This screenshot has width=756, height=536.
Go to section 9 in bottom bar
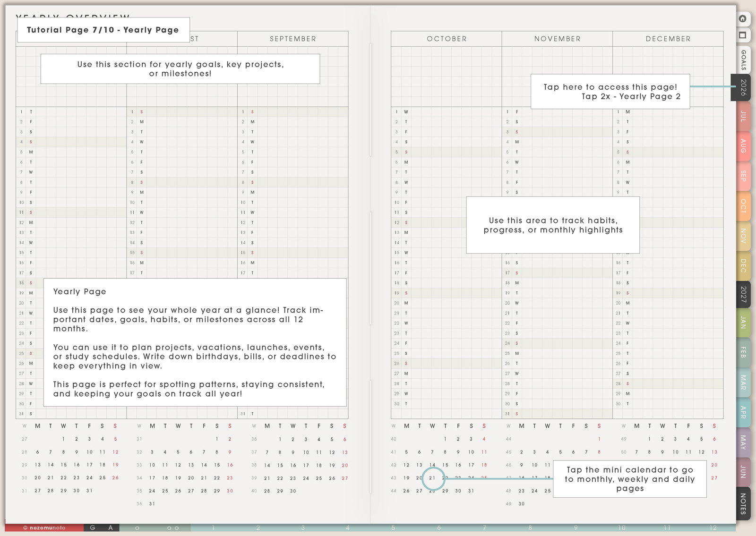point(576,527)
